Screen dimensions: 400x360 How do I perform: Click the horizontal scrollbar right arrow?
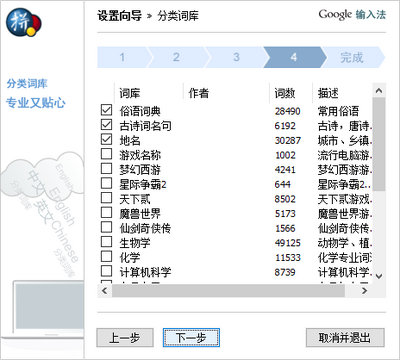[364, 291]
